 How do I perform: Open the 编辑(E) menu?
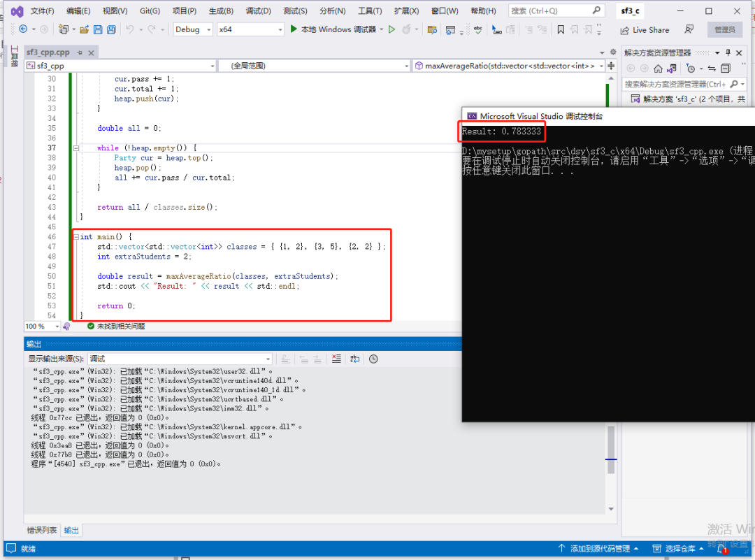point(78,10)
